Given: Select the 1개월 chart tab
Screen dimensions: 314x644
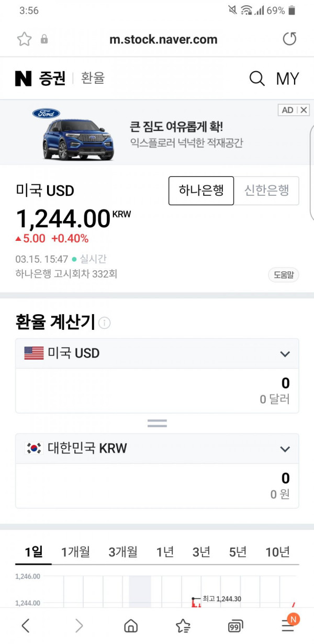Looking at the screenshot, I should (x=75, y=552).
